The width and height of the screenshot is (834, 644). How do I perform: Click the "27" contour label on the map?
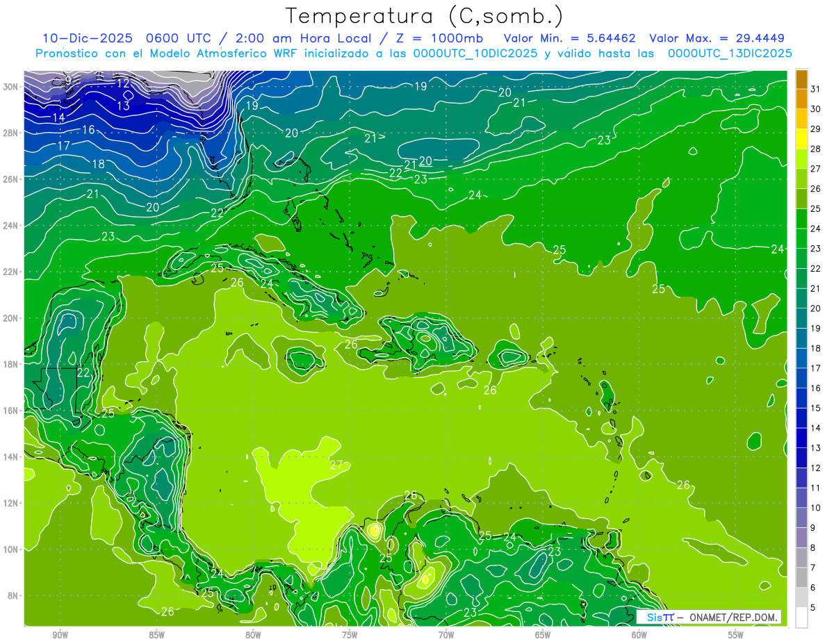click(336, 465)
